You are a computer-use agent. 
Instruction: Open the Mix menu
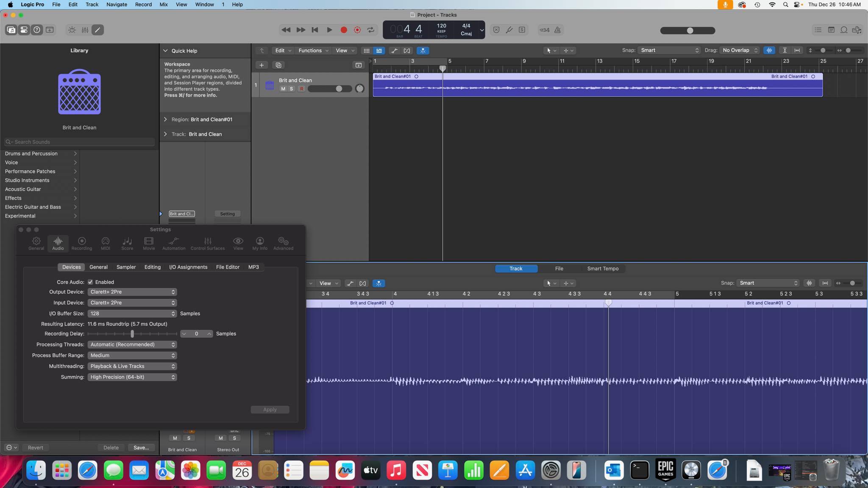164,5
